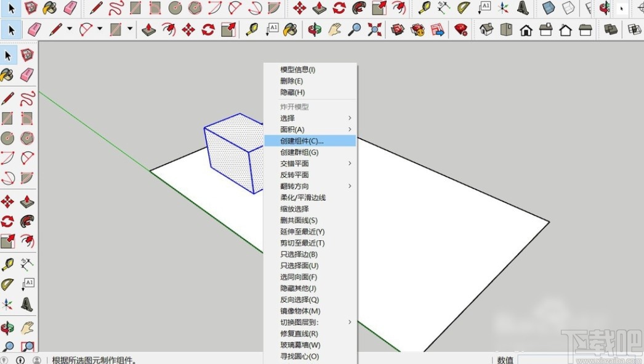Click the Zoom Extents toolbar button
Image resolution: width=644 pixels, height=364 pixels.
374,28
